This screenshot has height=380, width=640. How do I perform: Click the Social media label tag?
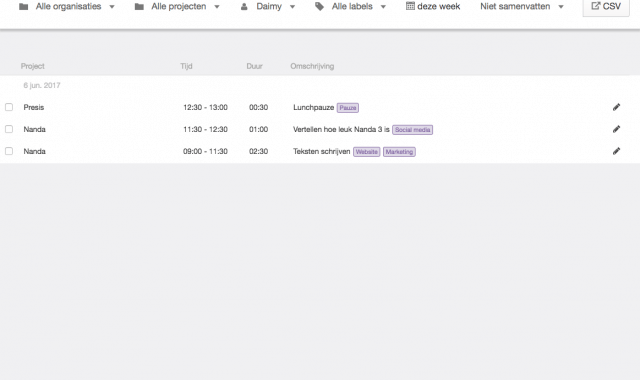(x=412, y=130)
